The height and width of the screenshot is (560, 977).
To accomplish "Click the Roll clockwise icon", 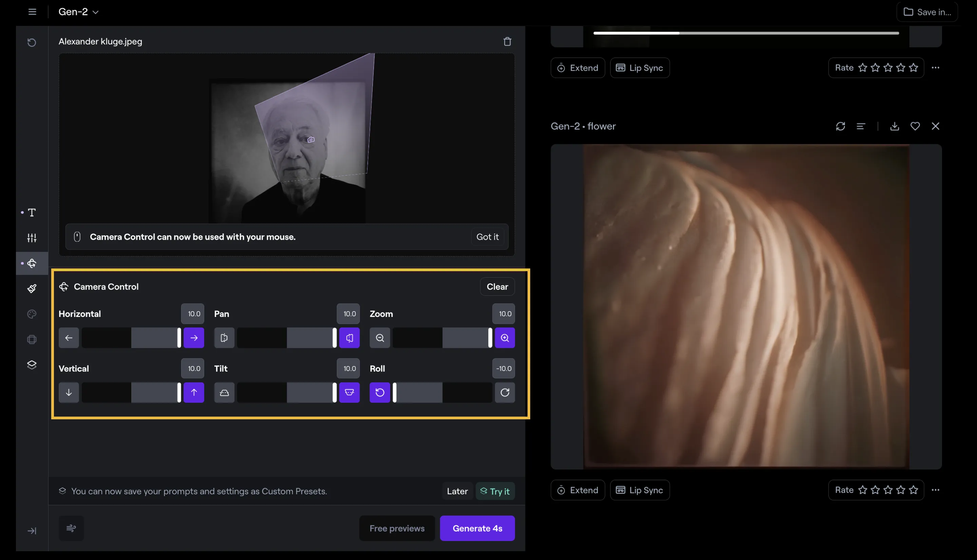I will pyautogui.click(x=505, y=392).
